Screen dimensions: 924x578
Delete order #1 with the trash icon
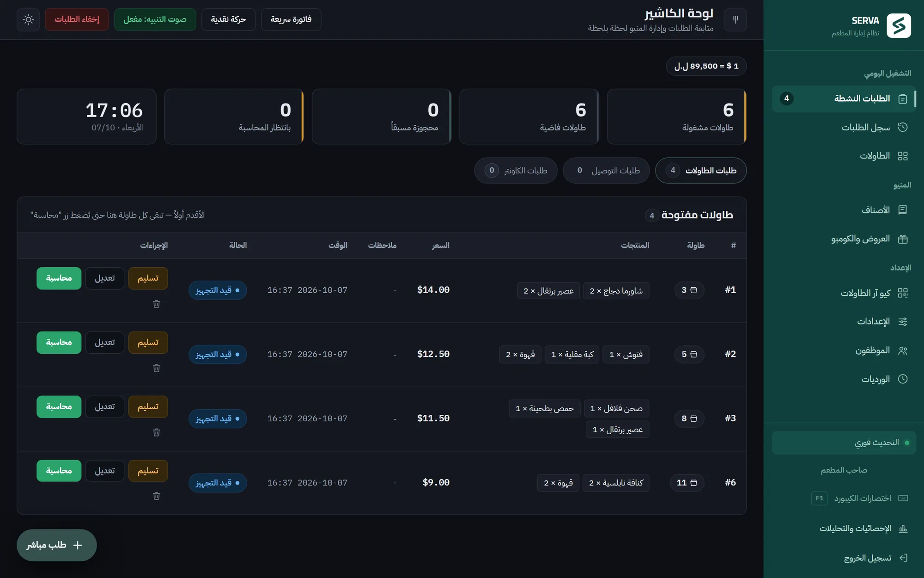point(157,304)
